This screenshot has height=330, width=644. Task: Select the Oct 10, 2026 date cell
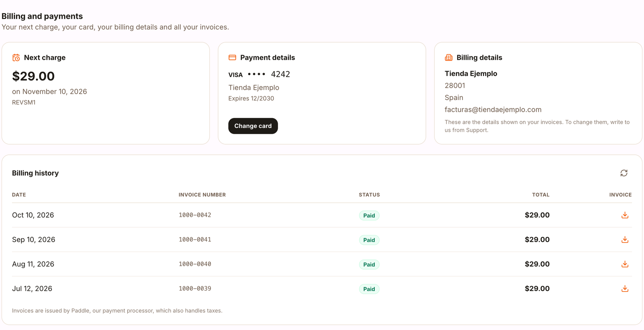[33, 215]
